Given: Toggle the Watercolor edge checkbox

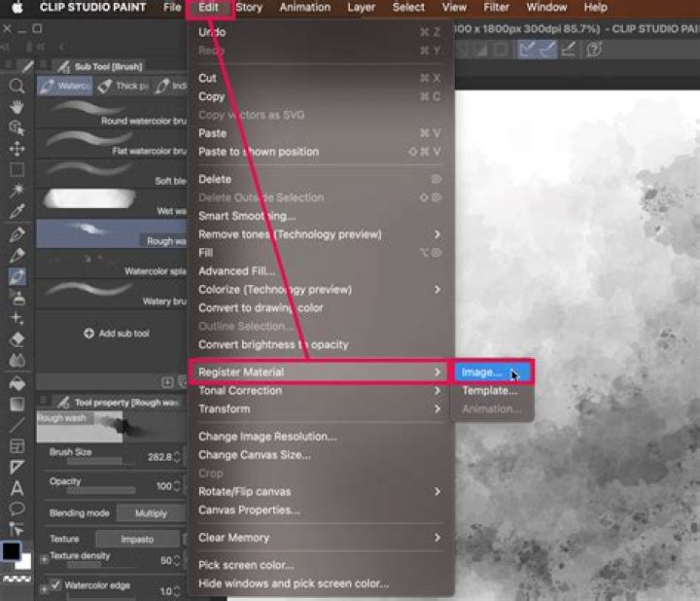Looking at the screenshot, I should [55, 585].
